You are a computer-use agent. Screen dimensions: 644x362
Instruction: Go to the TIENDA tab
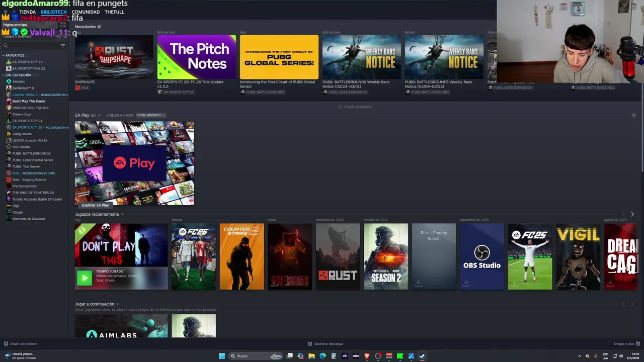pyautogui.click(x=27, y=12)
